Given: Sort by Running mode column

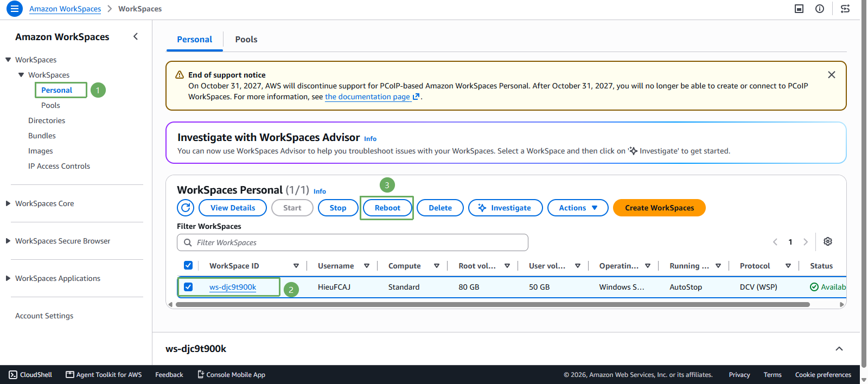Looking at the screenshot, I should pyautogui.click(x=718, y=266).
